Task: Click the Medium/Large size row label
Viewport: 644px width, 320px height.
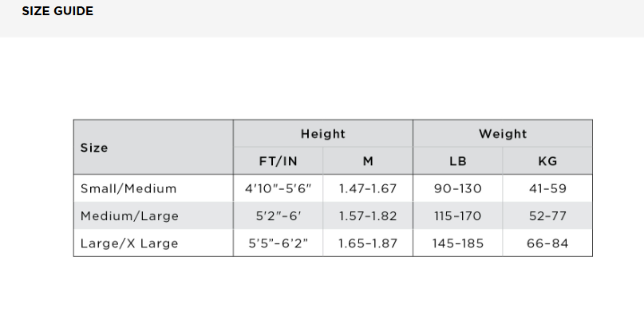Action: click(x=129, y=216)
